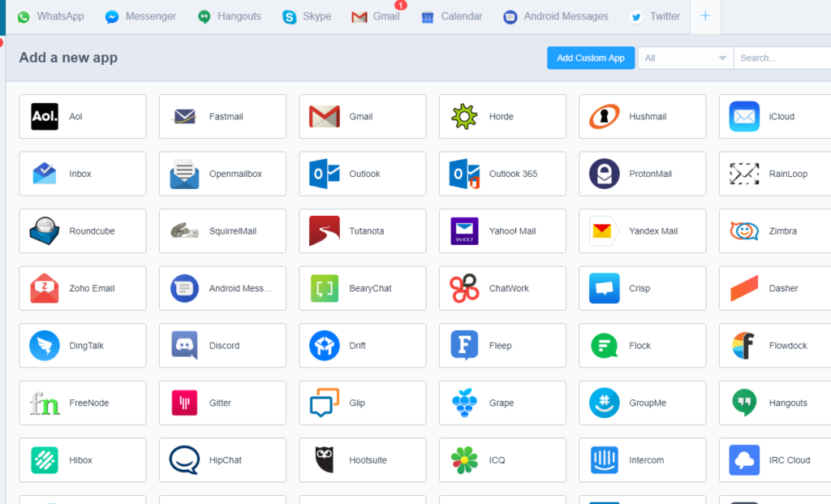Open the Gmail tab with notification
This screenshot has height=504, width=831.
(376, 16)
